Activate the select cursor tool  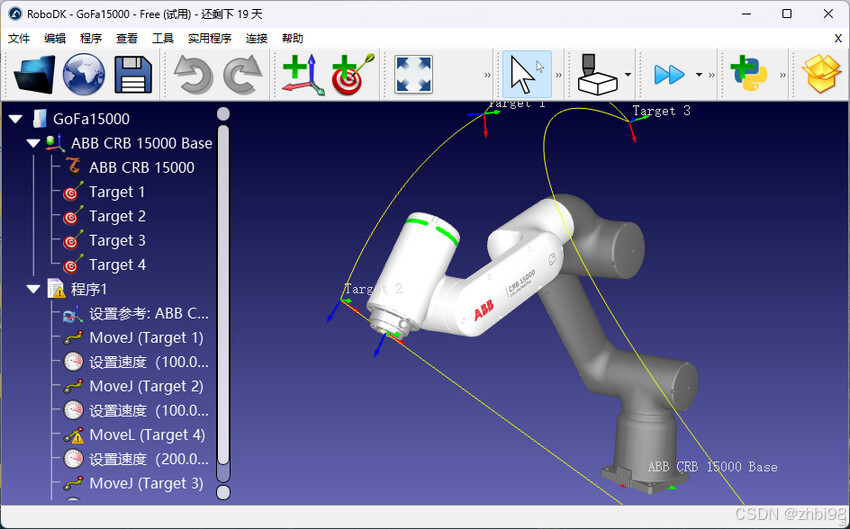pyautogui.click(x=526, y=74)
